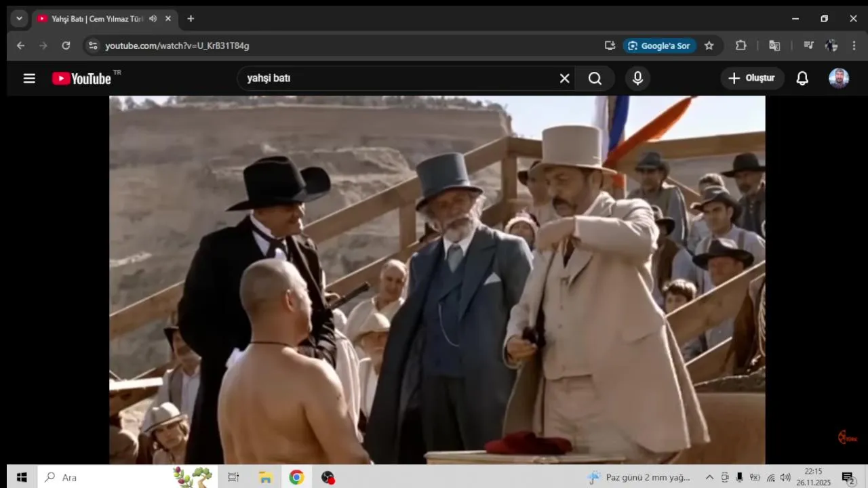Expand the tab search dropdown arrow
868x488 pixels.
[x=19, y=18]
